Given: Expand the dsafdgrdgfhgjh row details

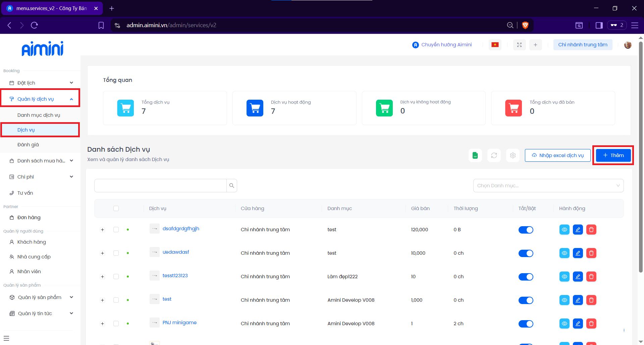Looking at the screenshot, I should coord(103,230).
